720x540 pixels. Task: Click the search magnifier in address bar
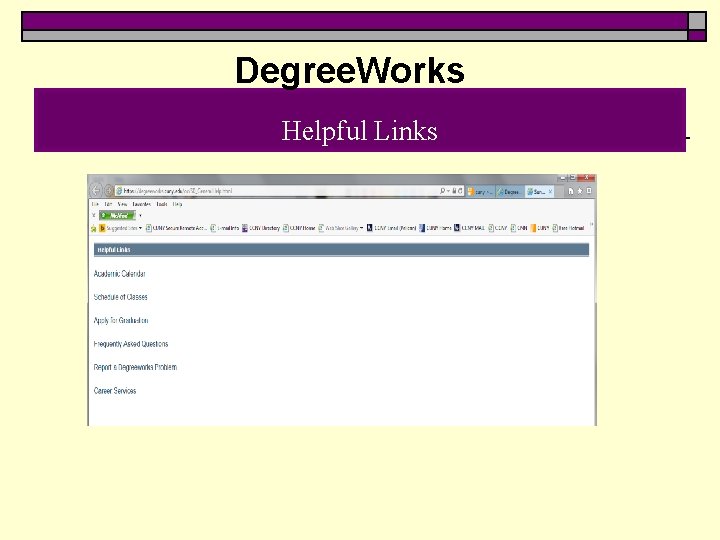pos(442,191)
